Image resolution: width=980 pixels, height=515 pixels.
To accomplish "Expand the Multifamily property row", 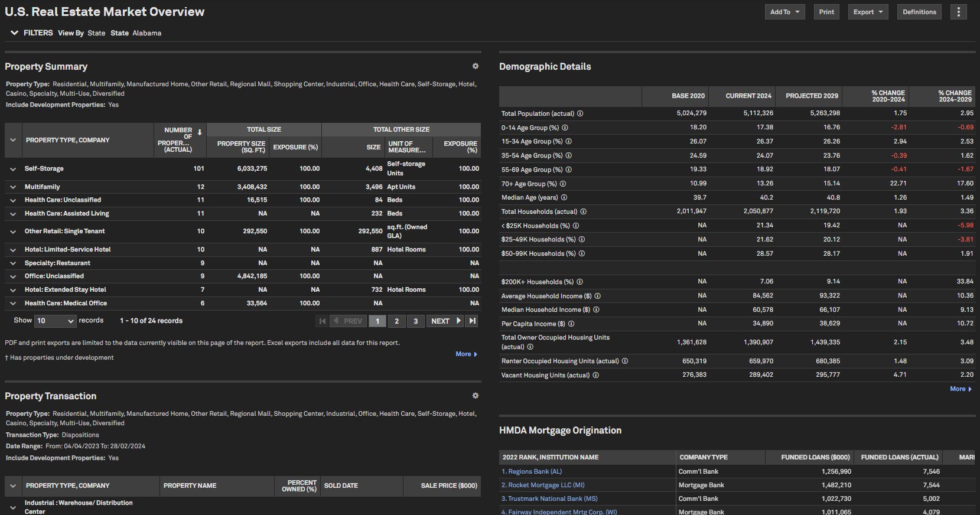I will click(x=12, y=187).
